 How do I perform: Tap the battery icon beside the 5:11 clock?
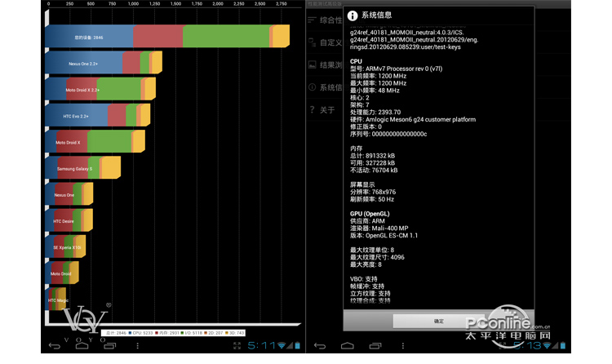tap(297, 346)
